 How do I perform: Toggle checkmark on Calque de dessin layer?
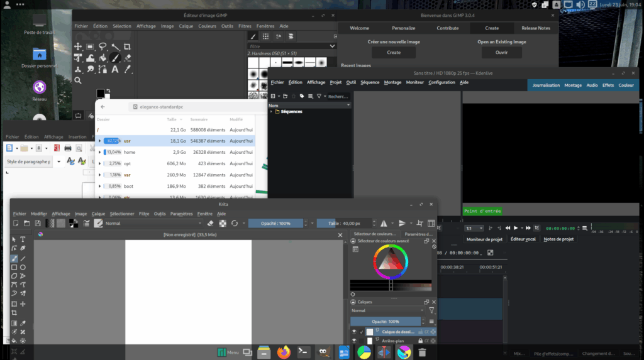coord(362,332)
